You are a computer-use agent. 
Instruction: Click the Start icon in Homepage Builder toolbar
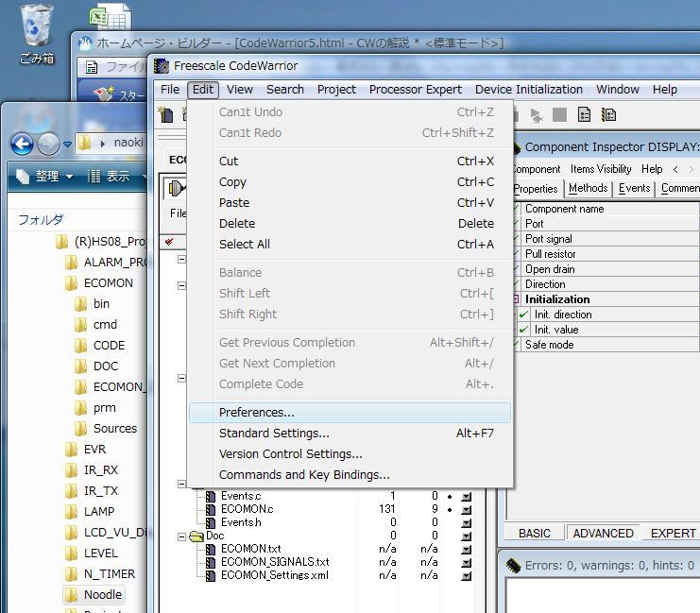(x=104, y=94)
